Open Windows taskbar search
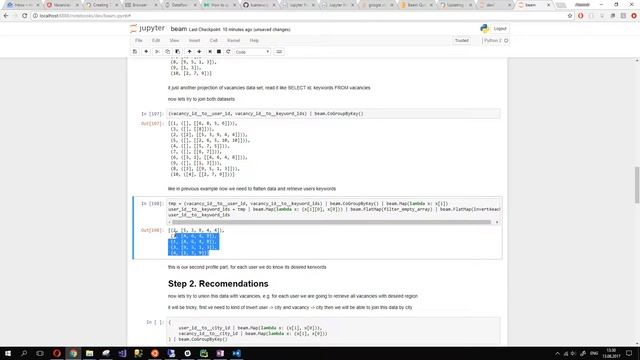The width and height of the screenshot is (640, 360). pyautogui.click(x=24, y=353)
